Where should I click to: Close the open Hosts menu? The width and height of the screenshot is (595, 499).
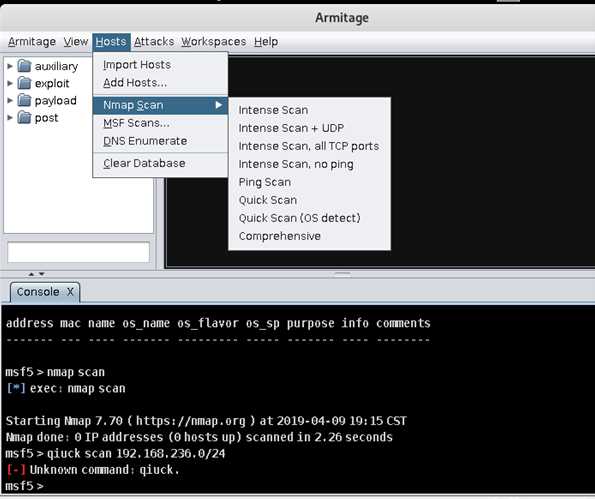(x=111, y=42)
